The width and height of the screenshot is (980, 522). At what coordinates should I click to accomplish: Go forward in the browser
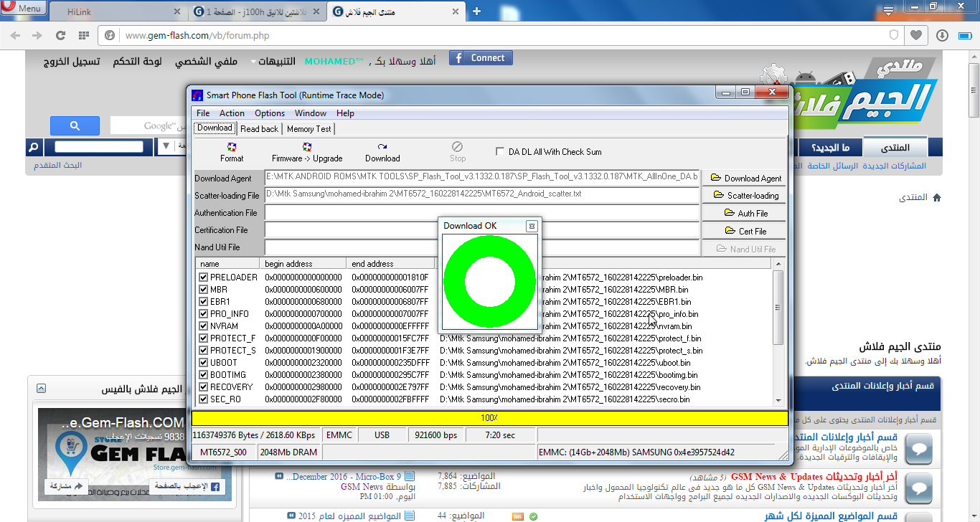pos(37,35)
